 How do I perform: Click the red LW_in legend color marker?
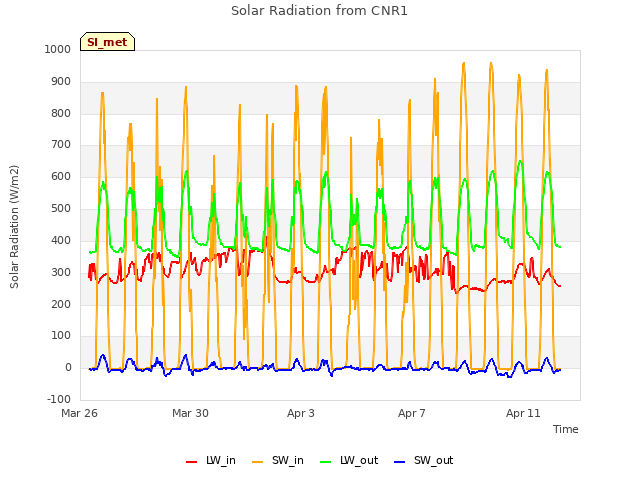click(191, 462)
